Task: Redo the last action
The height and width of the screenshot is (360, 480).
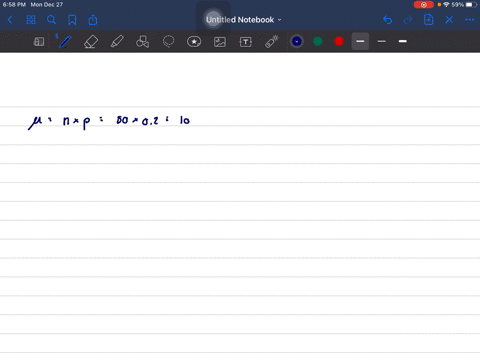Action: click(x=407, y=20)
